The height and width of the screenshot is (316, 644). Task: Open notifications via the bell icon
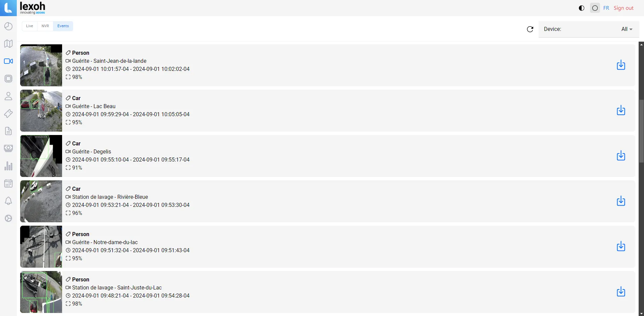click(8, 201)
